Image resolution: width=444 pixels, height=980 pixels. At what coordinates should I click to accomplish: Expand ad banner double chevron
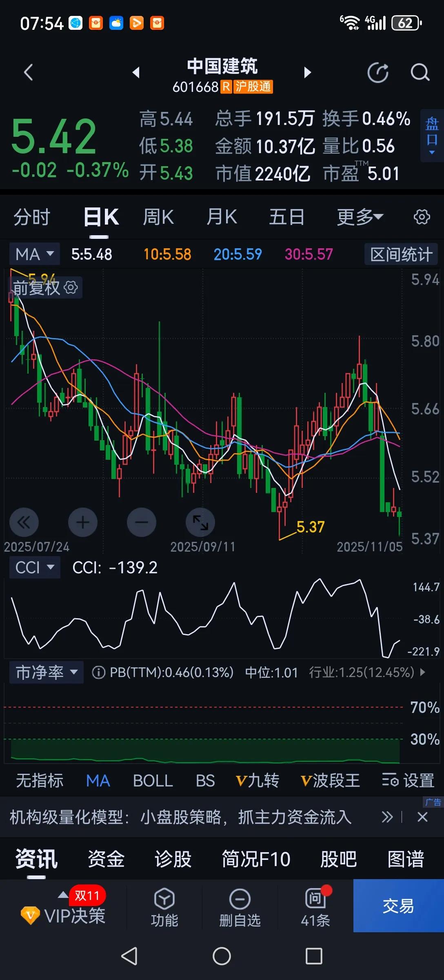387,817
